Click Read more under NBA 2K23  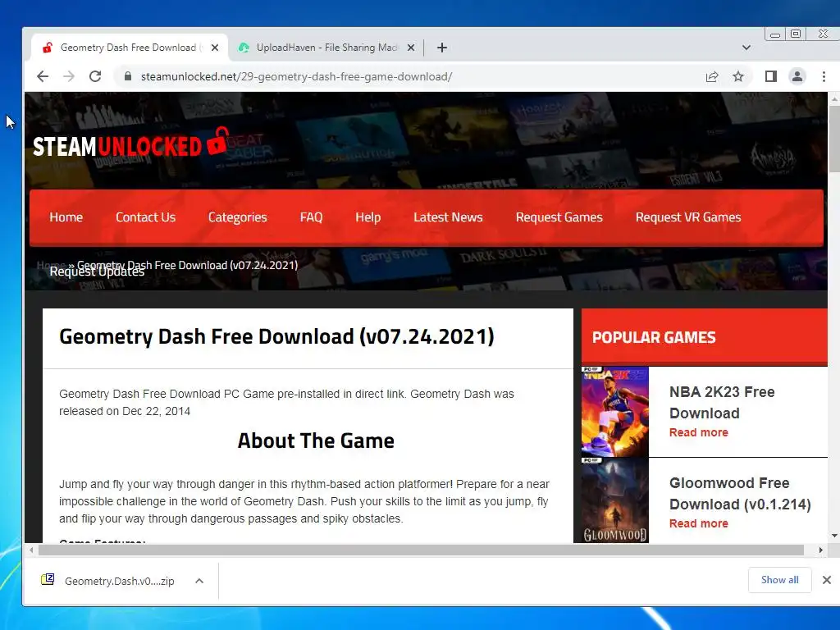tap(699, 432)
